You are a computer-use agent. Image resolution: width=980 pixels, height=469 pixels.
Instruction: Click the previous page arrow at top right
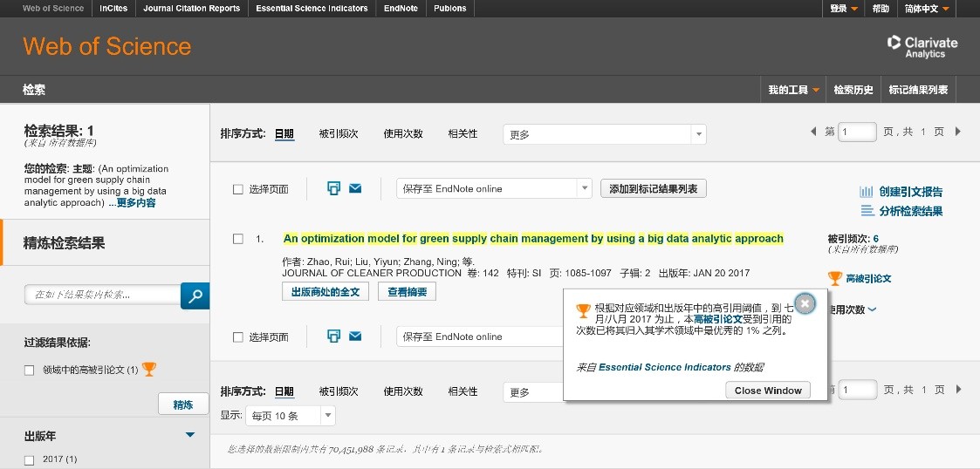(814, 132)
